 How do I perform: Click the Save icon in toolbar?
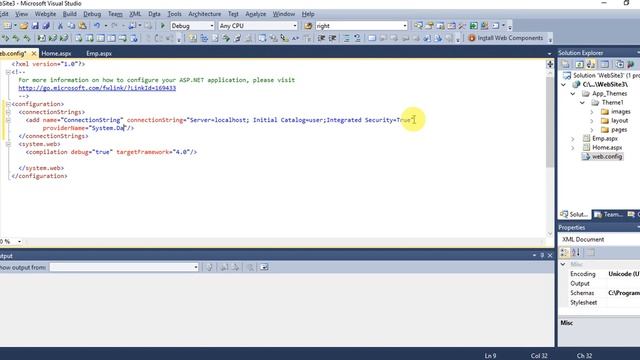[35, 26]
